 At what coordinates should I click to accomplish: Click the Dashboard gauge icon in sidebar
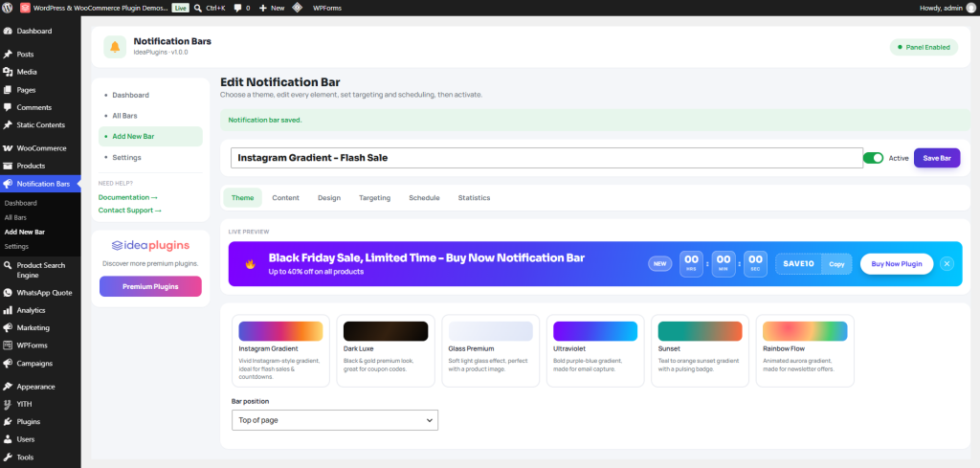(8, 31)
